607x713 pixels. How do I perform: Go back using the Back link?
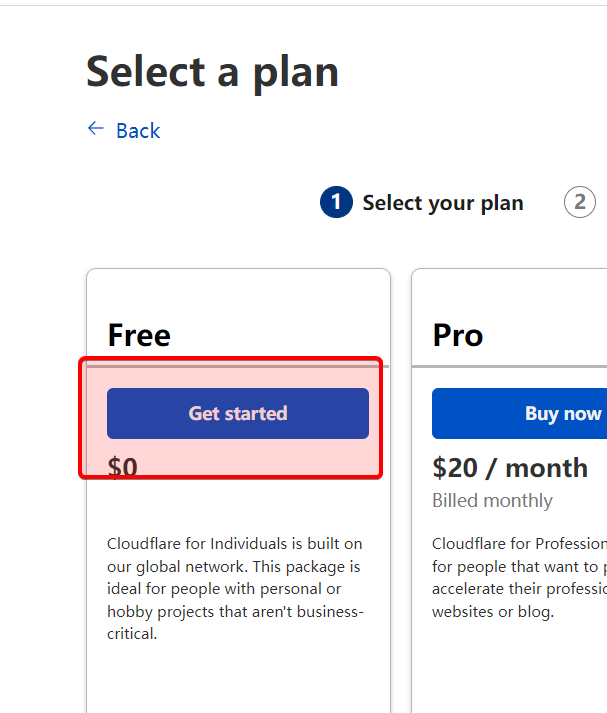pos(138,131)
